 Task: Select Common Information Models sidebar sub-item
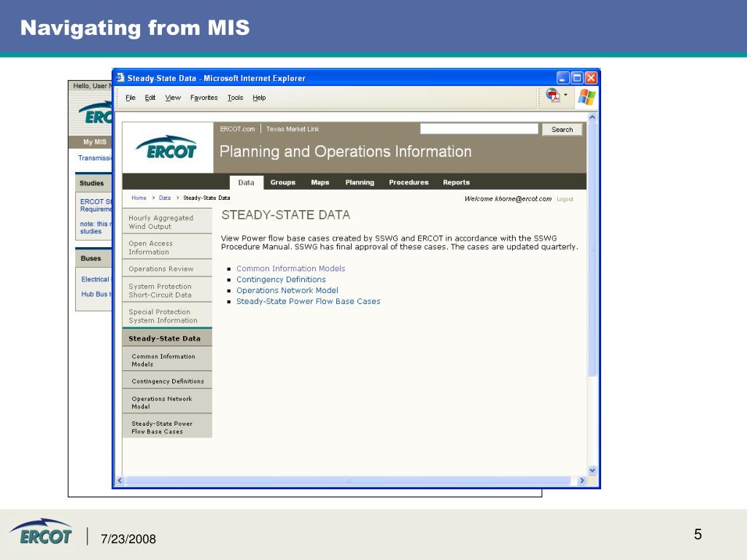[167, 359]
